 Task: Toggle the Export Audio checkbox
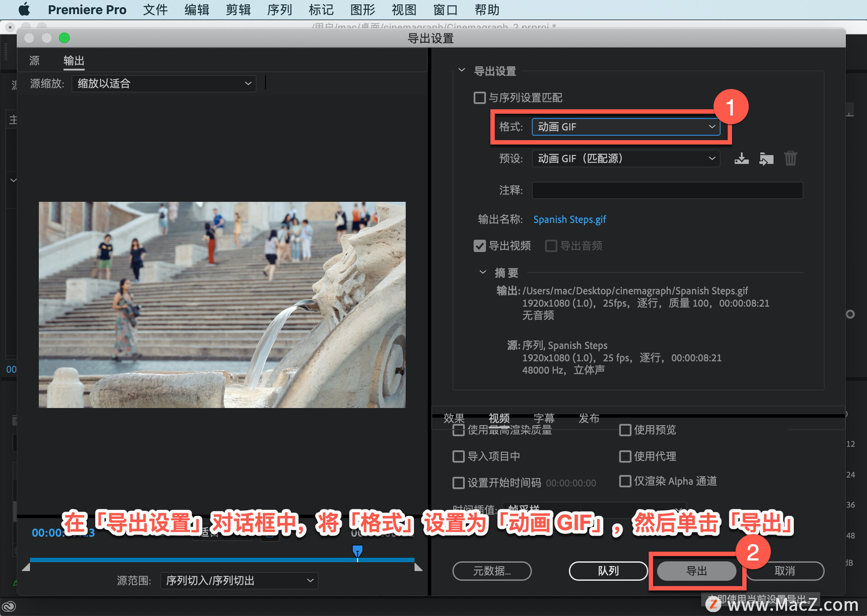pyautogui.click(x=551, y=246)
